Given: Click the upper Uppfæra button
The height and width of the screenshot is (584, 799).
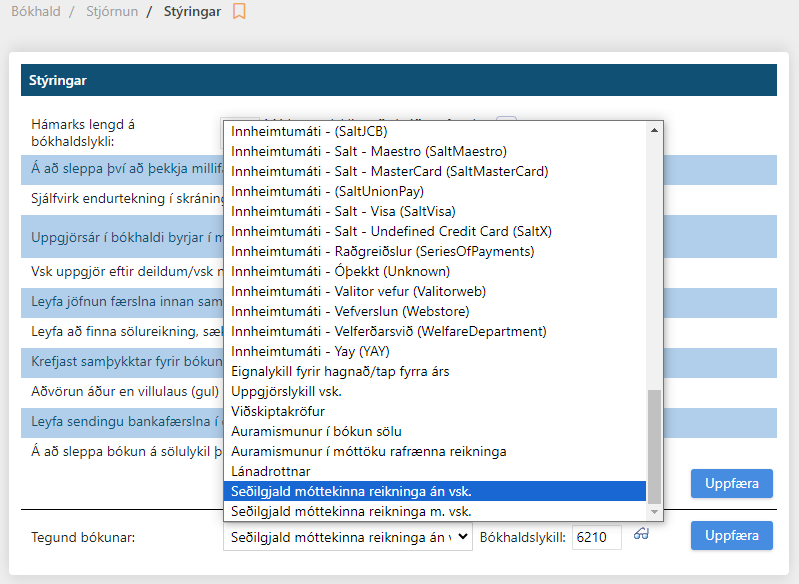Looking at the screenshot, I should pyautogui.click(x=731, y=483).
